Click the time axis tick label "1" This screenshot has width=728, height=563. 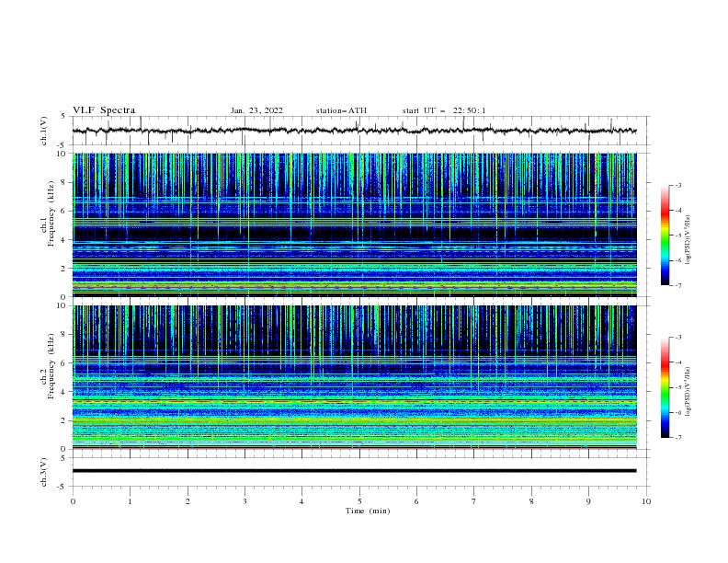click(130, 501)
